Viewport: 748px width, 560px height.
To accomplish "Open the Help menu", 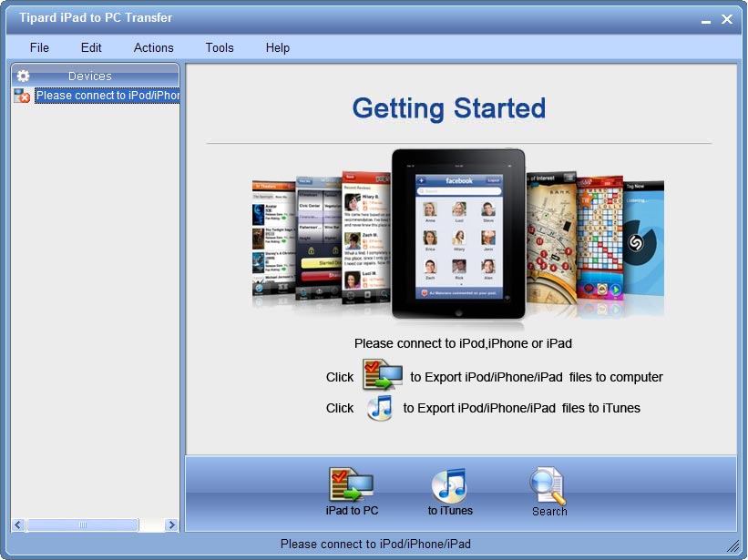I will pos(277,47).
